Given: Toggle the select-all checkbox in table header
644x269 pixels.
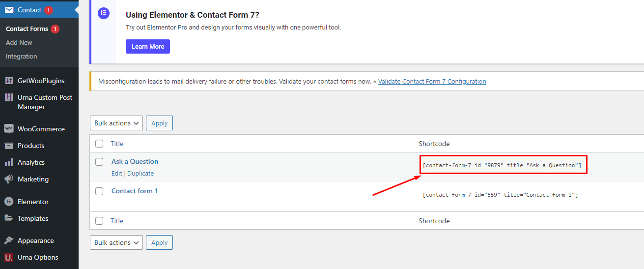Looking at the screenshot, I should [x=99, y=144].
